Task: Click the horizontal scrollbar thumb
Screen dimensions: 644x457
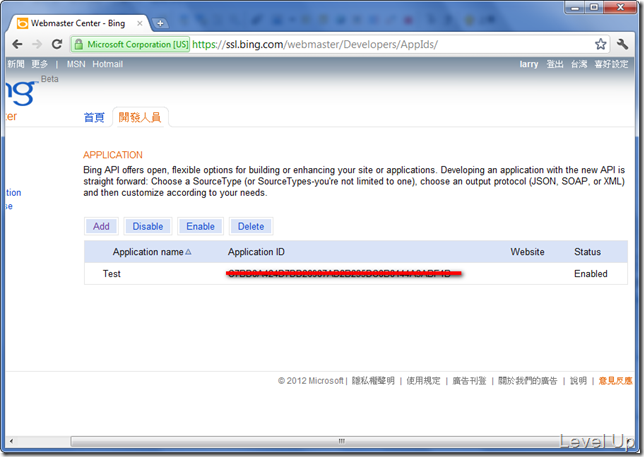Action: pyautogui.click(x=341, y=441)
